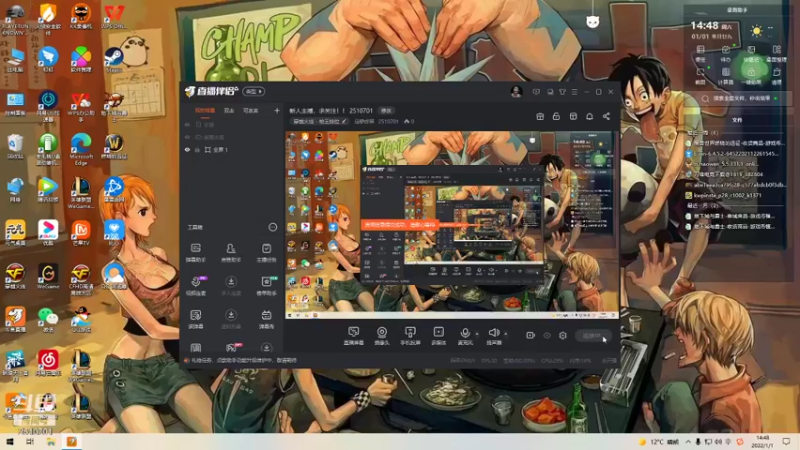Open the bell notification icon above the preview
This screenshot has width=800, height=450.
(x=589, y=116)
